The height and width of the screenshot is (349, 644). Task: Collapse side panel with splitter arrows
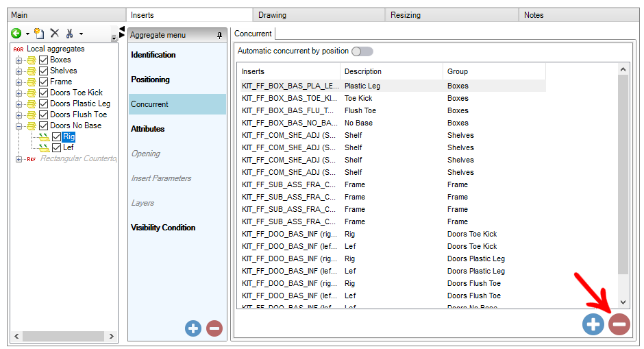(x=122, y=32)
